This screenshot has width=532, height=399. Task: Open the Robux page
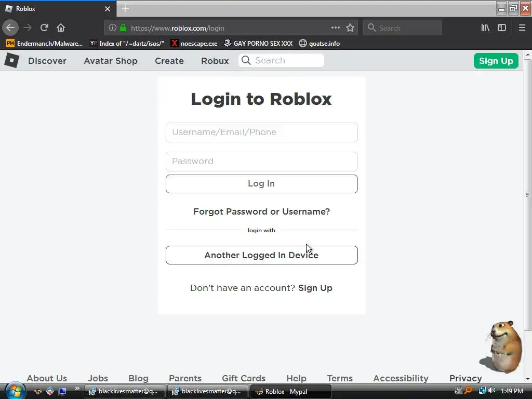tap(215, 61)
